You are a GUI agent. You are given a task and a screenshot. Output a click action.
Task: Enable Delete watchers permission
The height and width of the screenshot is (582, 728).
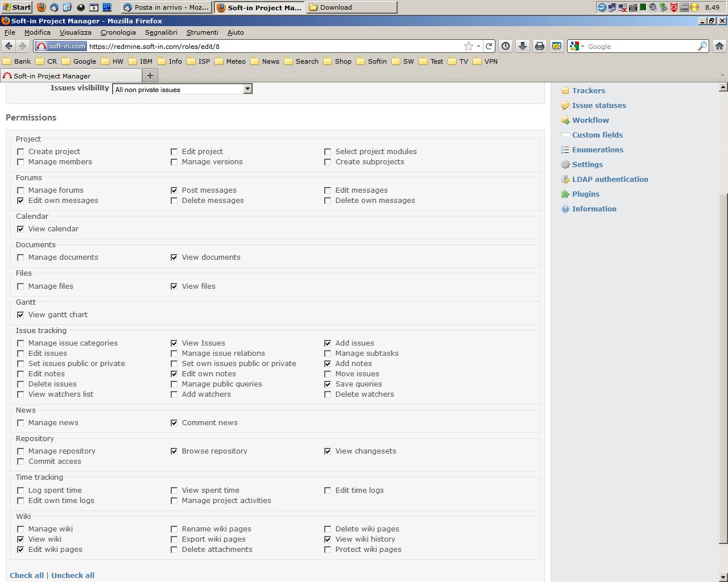coord(328,394)
